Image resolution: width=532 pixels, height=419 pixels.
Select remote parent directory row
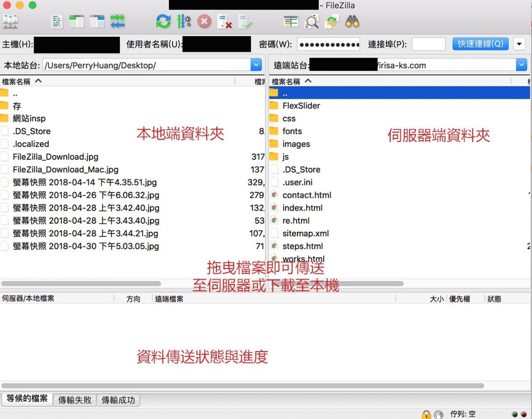(399, 93)
